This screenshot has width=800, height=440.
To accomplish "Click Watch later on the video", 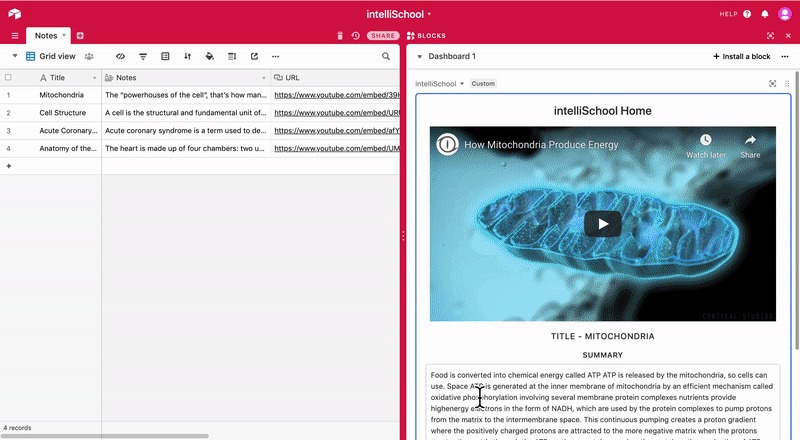I will (706, 146).
